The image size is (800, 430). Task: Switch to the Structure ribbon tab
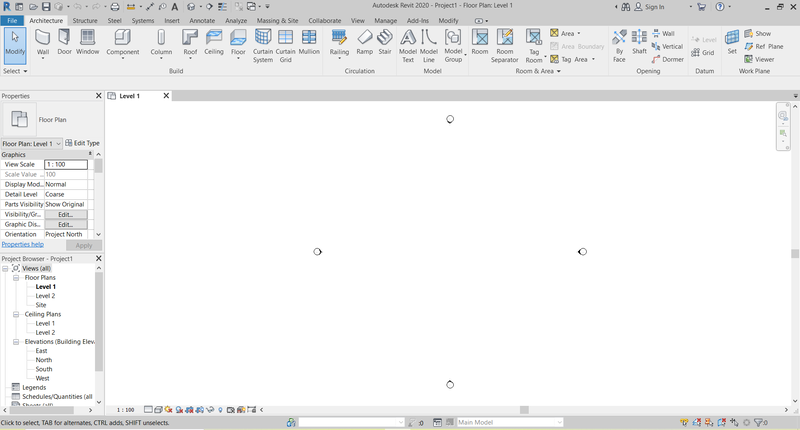[x=85, y=20]
